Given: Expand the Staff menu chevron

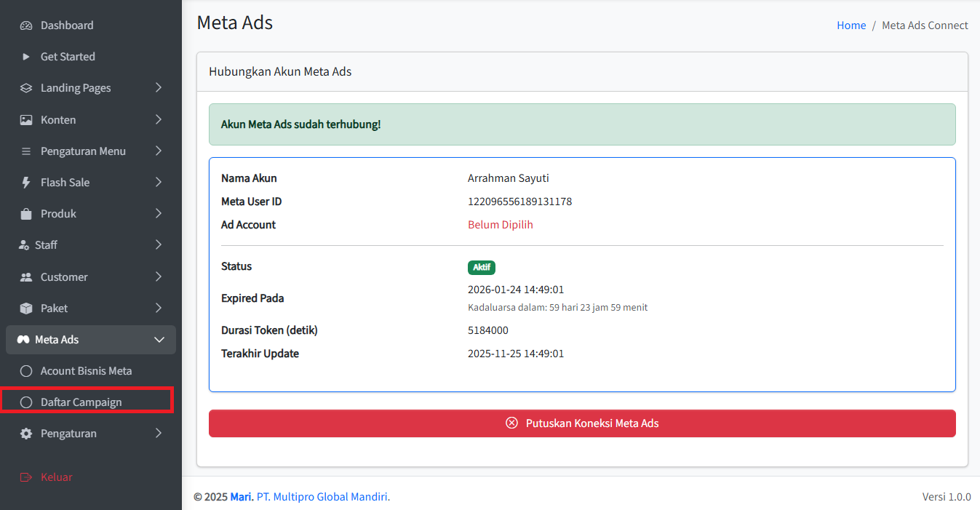Looking at the screenshot, I should 159,245.
